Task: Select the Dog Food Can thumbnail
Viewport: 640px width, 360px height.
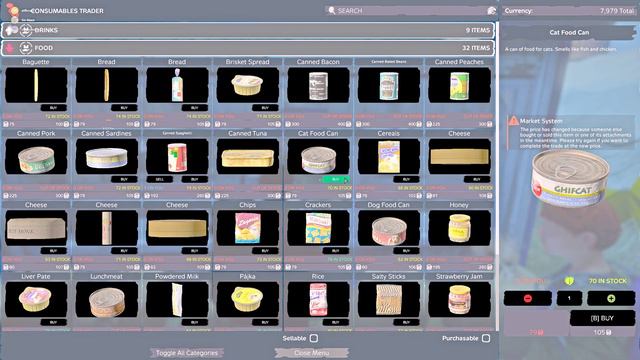Action: [389, 228]
